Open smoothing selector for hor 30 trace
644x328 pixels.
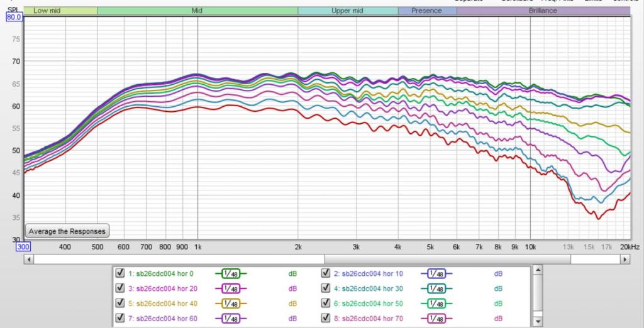tap(436, 288)
